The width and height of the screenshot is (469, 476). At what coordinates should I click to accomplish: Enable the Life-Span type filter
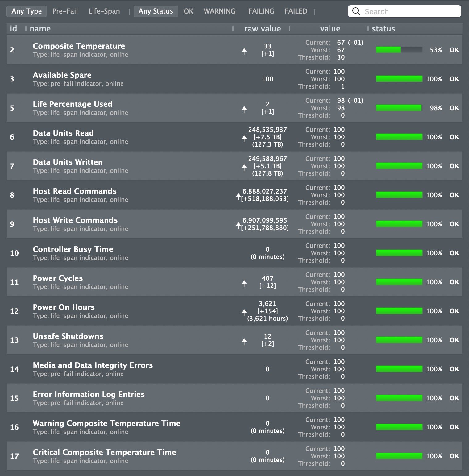[104, 11]
